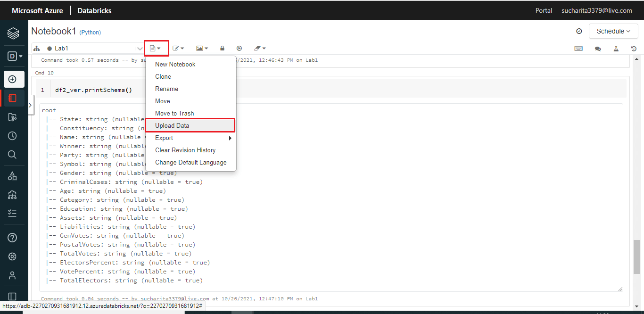The image size is (644, 314).
Task: Click the notebook permissions lock icon
Action: [x=222, y=48]
